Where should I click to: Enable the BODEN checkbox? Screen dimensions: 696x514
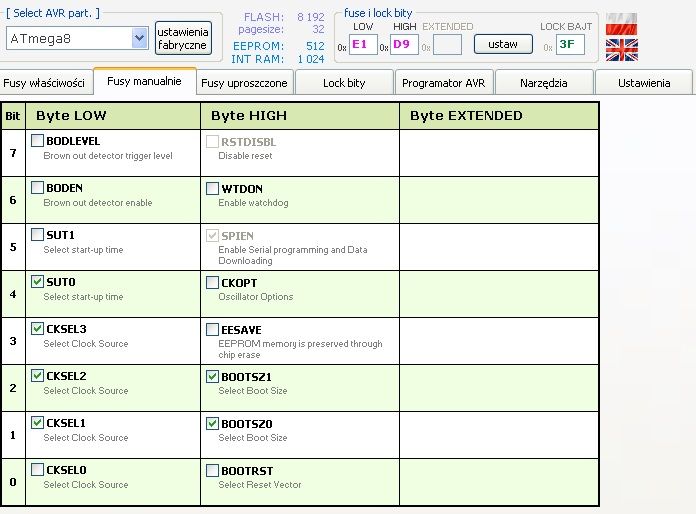(x=37, y=188)
